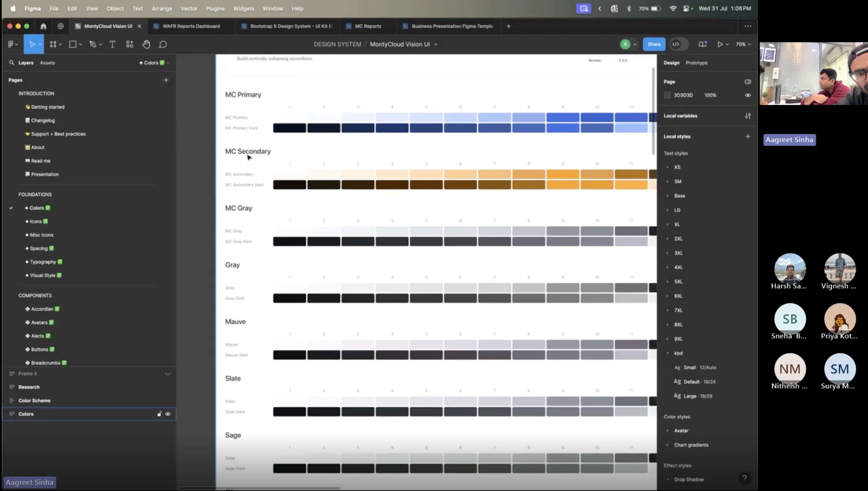This screenshot has height=491, width=868.
Task: Open the Buttons components page
Action: click(x=39, y=349)
